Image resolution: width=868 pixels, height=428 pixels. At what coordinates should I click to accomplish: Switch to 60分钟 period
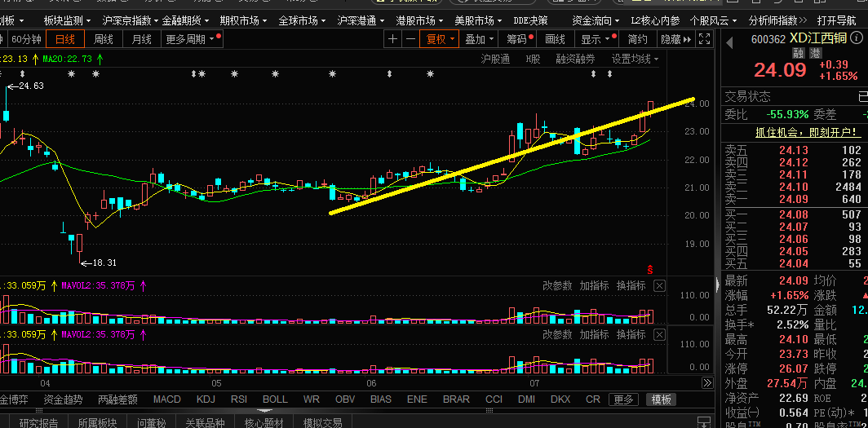[26, 39]
